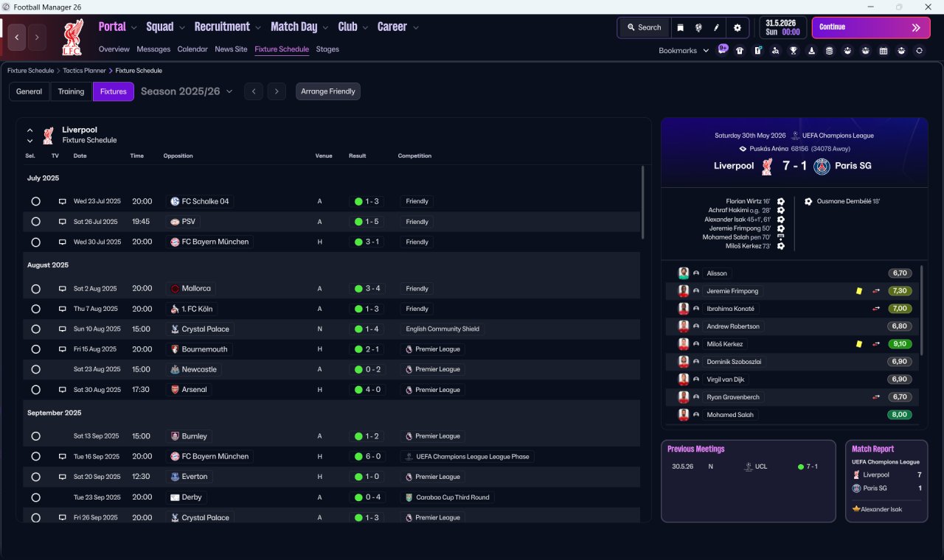
Task: Expand the Squad menu chevron
Action: pyautogui.click(x=182, y=27)
